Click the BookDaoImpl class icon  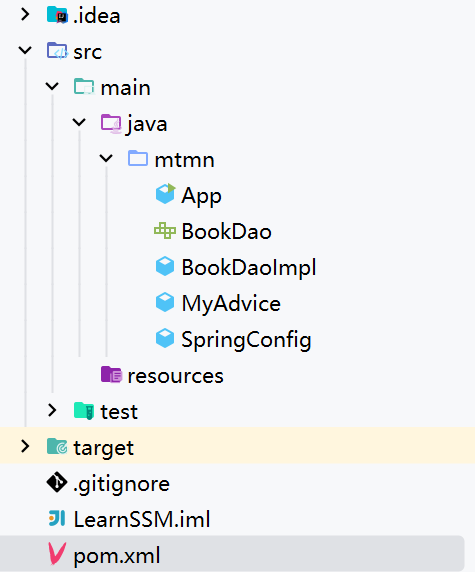(x=165, y=266)
